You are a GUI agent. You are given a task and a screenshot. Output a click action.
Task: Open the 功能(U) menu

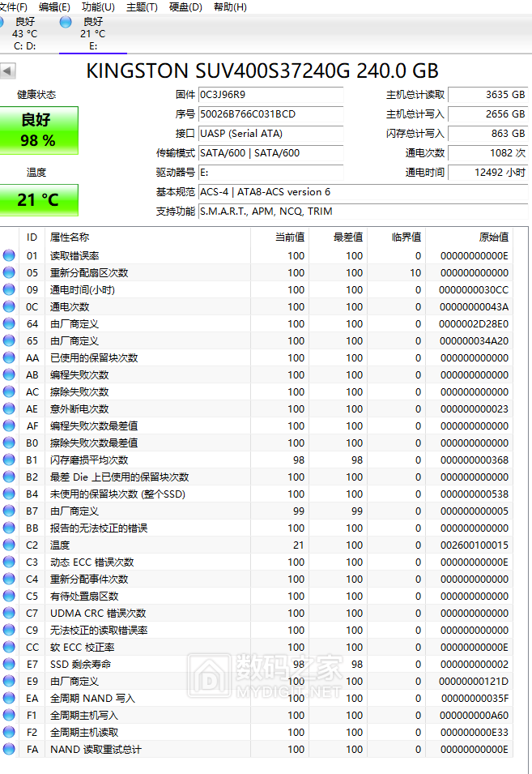point(98,7)
